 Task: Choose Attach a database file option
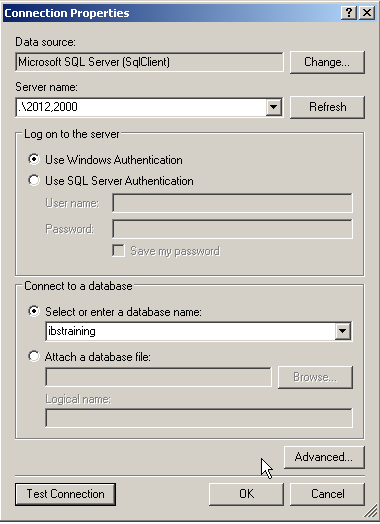34,356
